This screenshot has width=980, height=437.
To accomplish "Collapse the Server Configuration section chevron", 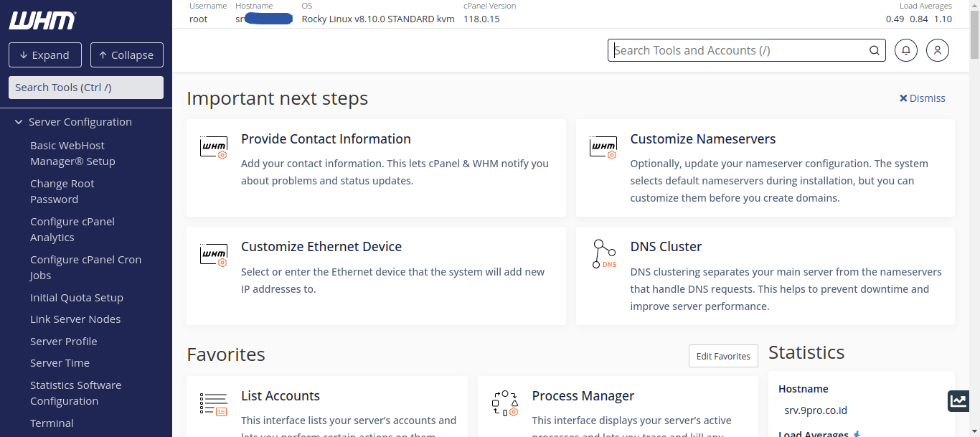I will (x=19, y=122).
